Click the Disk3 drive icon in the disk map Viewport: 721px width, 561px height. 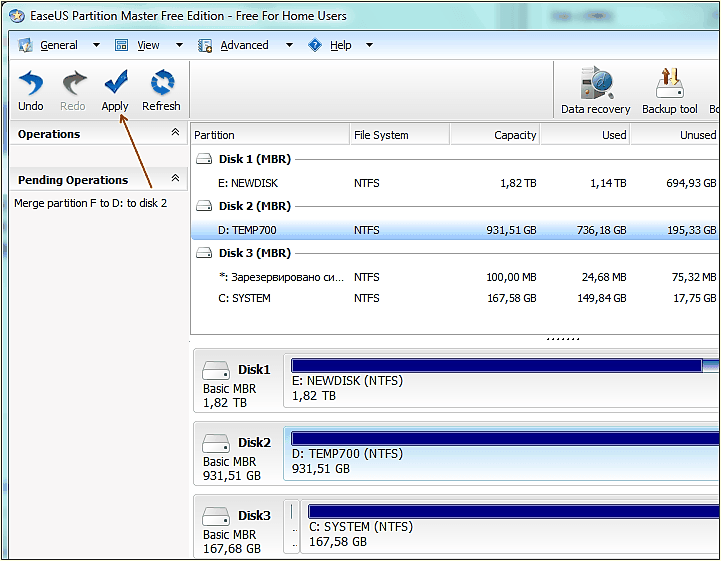216,516
